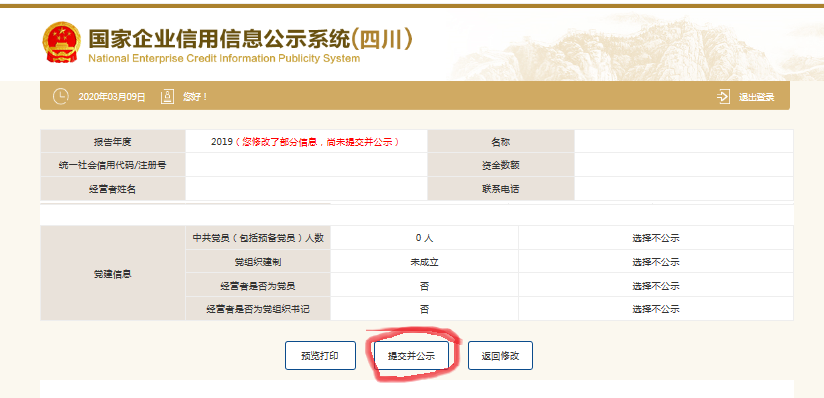
Task: Click the 名称 label cell
Action: pos(501,141)
